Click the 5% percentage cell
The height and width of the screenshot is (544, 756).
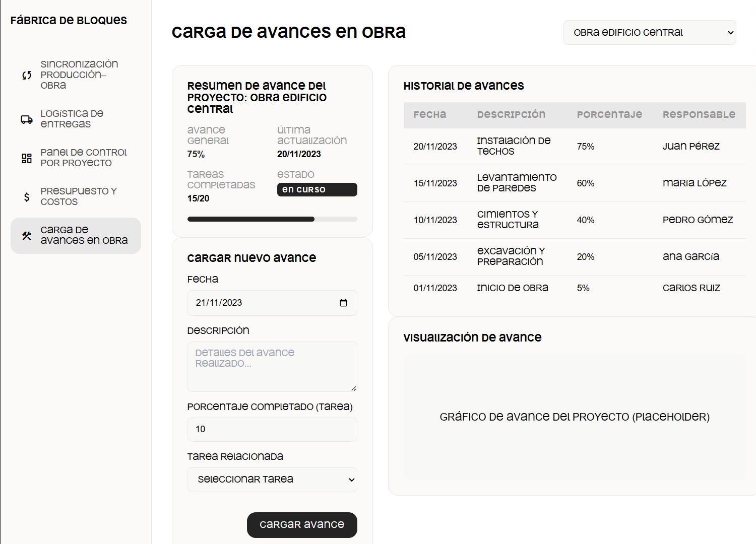[583, 288]
